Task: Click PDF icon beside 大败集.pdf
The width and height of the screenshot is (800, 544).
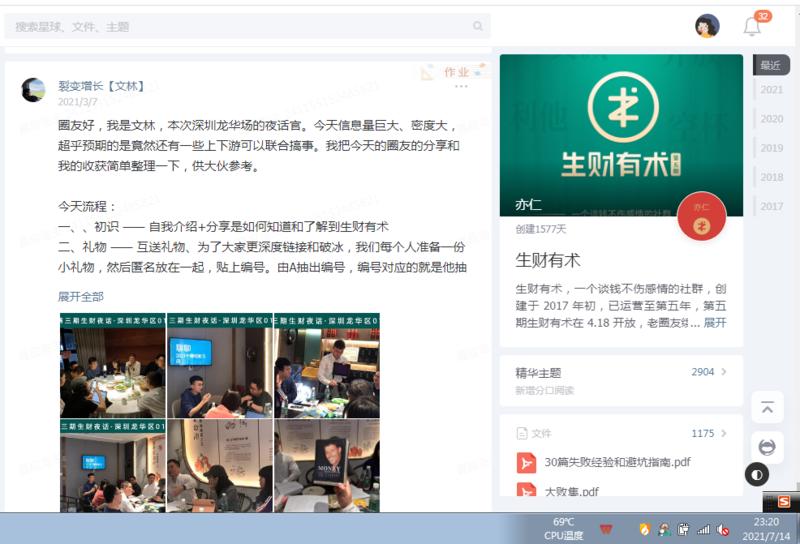Action: 526,490
